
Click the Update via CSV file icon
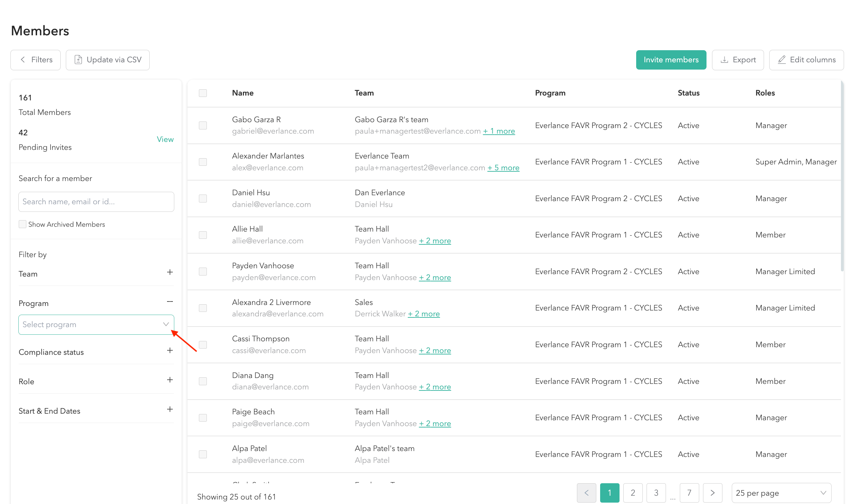click(79, 60)
